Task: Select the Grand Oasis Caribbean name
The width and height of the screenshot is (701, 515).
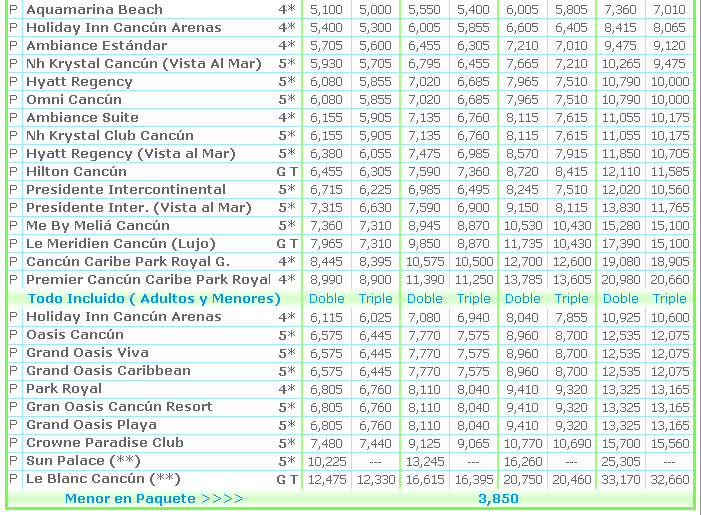Action: point(108,371)
